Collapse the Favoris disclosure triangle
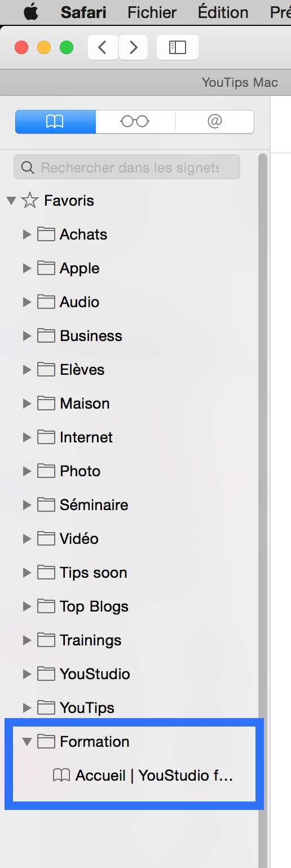 point(11,200)
